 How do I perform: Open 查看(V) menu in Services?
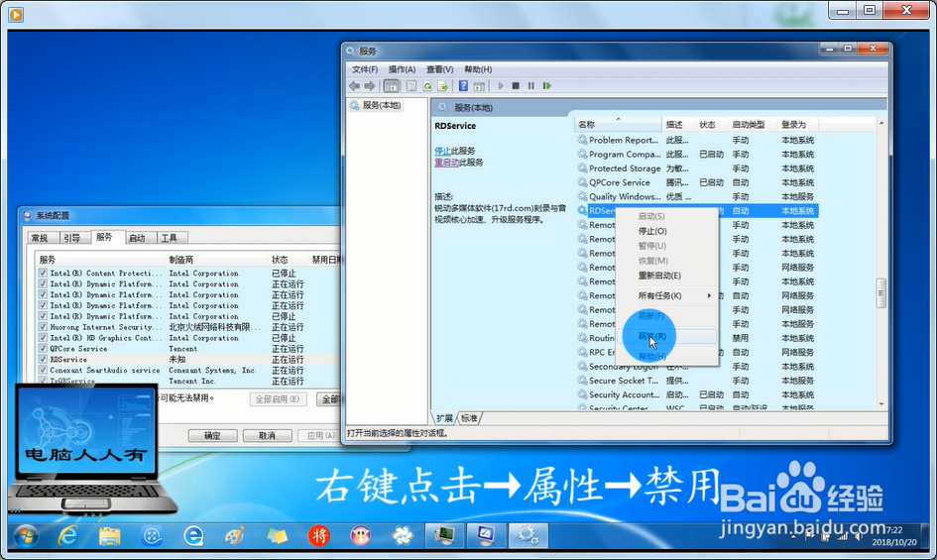coord(440,69)
